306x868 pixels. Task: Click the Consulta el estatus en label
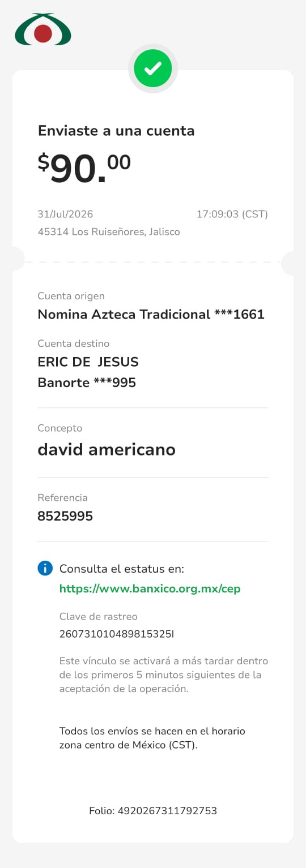[122, 569]
